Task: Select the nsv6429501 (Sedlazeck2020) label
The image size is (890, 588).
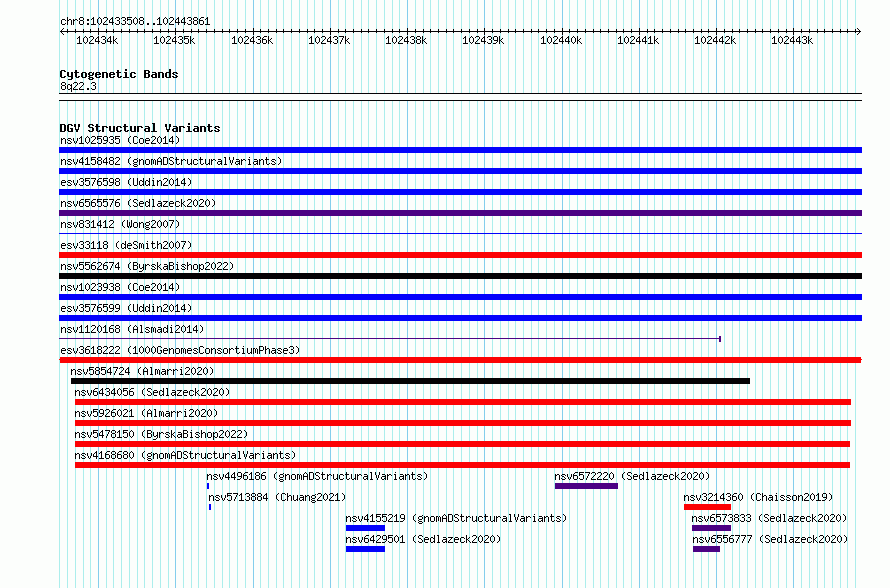Action: click(423, 539)
